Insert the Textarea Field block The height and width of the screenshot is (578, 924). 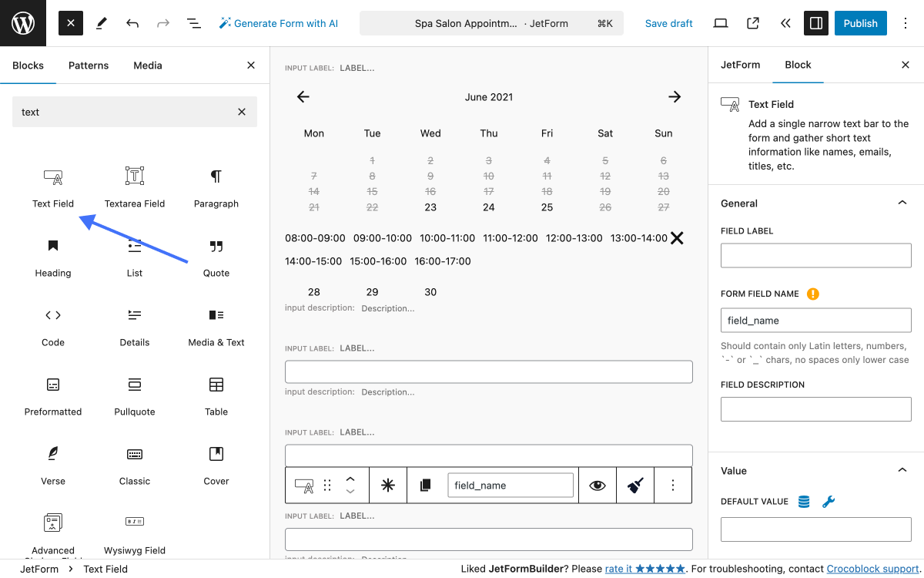[135, 187]
